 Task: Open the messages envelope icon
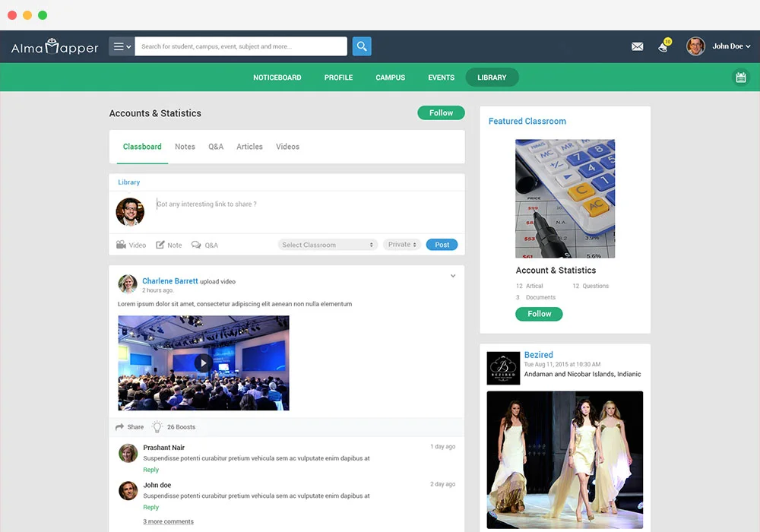[x=637, y=46]
